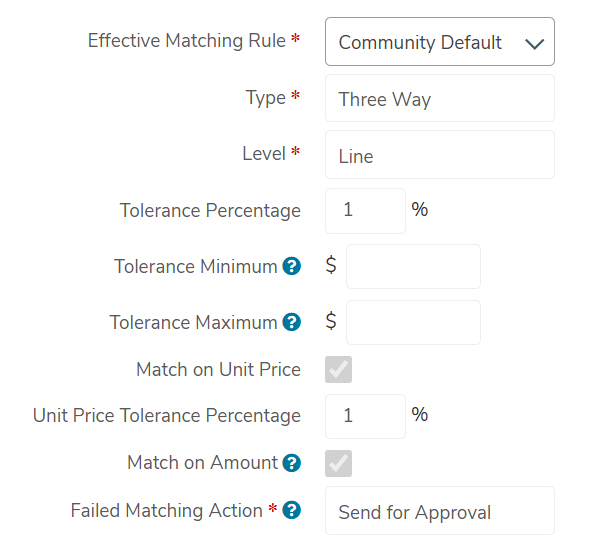Click into the Tolerance Minimum dollar field
Image resolution: width=605 pixels, height=542 pixels.
[x=413, y=267]
